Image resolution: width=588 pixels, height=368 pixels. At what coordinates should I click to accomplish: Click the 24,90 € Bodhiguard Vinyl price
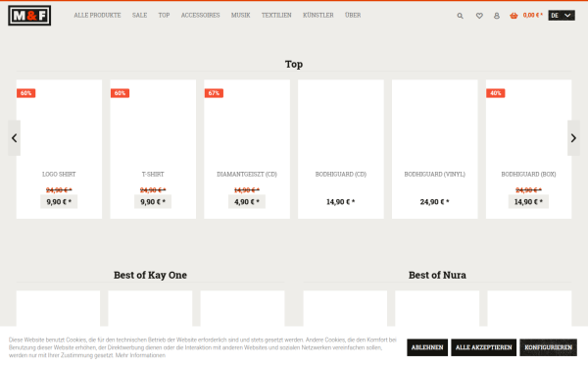click(x=434, y=202)
